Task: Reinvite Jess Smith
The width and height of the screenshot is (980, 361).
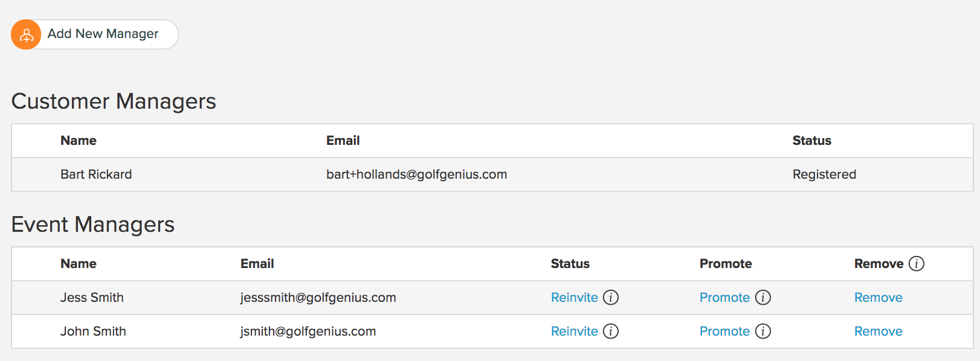Action: pyautogui.click(x=574, y=298)
